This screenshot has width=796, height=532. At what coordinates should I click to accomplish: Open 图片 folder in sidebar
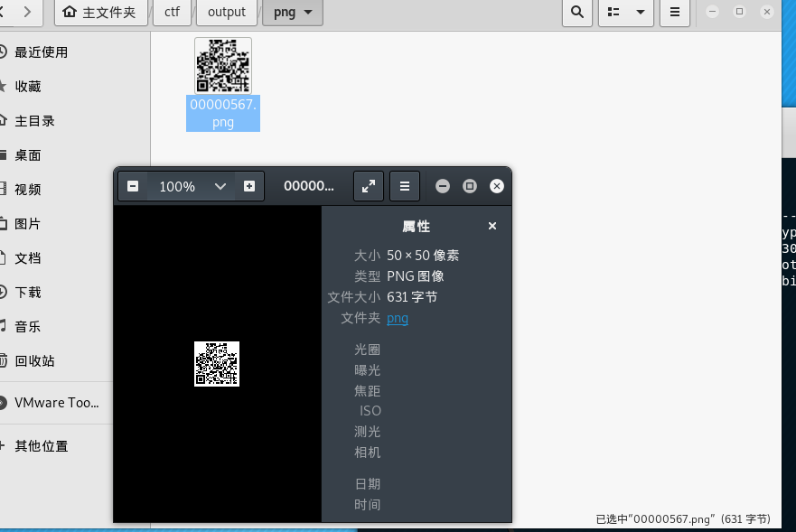click(28, 224)
